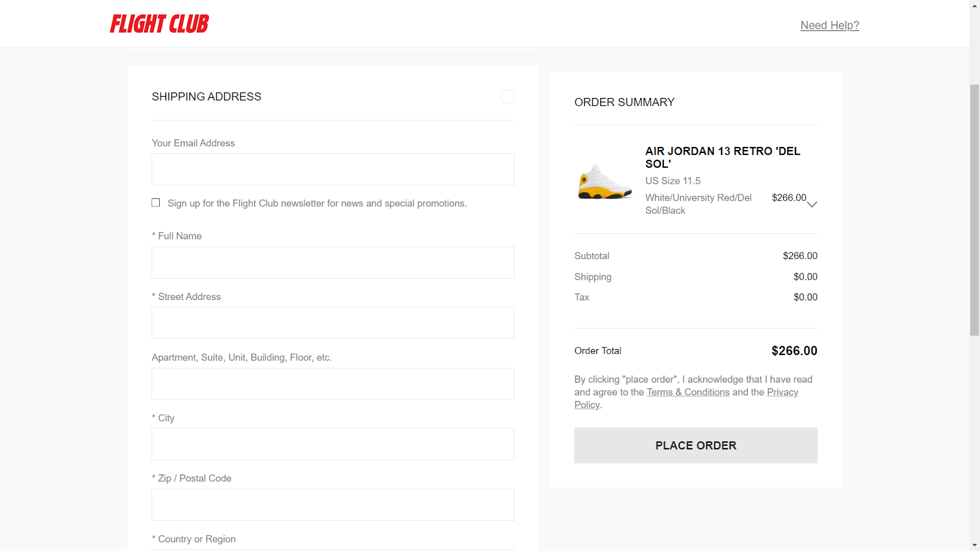Viewport: 980px width, 551px height.
Task: Click the Shipping Address heading
Action: (x=206, y=97)
